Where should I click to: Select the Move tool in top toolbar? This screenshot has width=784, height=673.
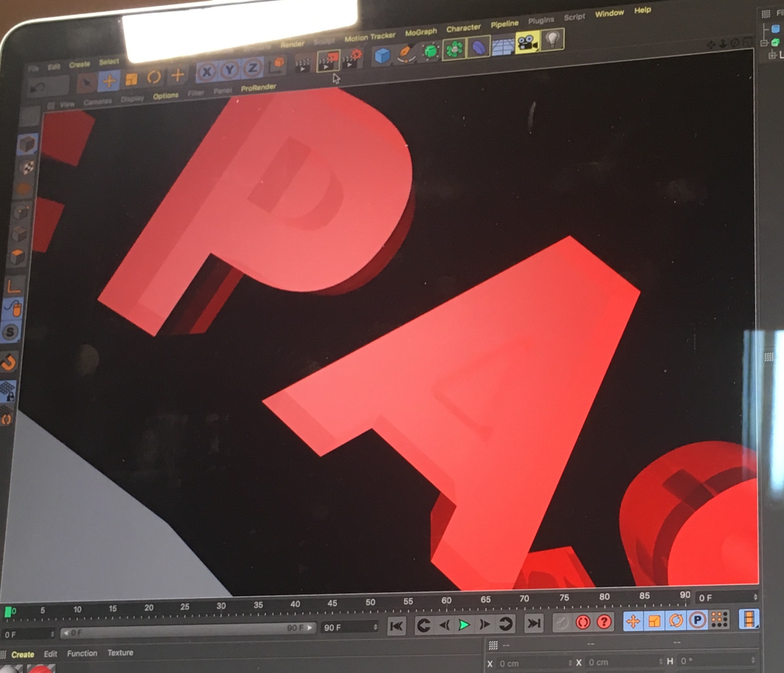click(x=109, y=81)
